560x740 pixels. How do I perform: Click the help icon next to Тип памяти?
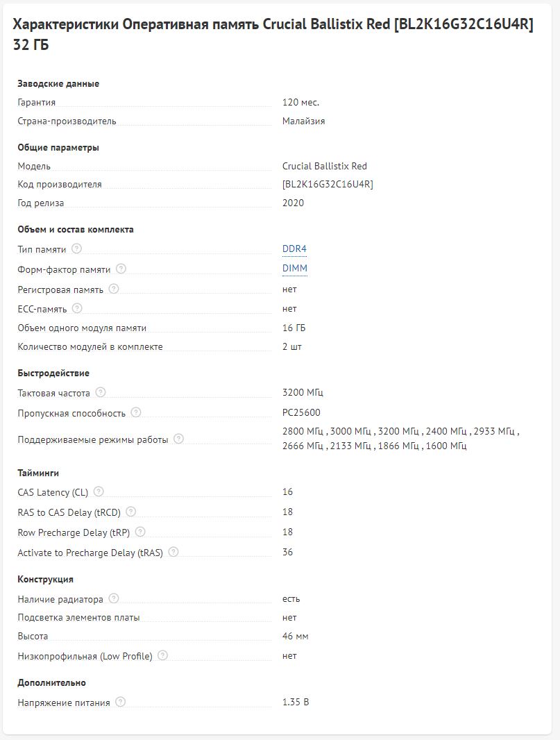coord(76,249)
